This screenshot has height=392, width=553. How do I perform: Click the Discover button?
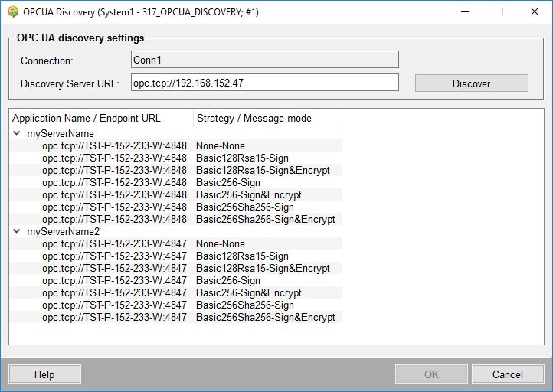click(x=471, y=83)
